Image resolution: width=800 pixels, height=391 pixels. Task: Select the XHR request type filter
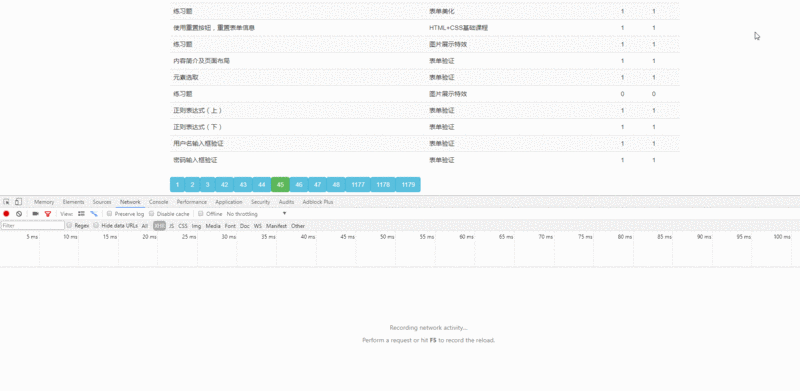click(160, 226)
